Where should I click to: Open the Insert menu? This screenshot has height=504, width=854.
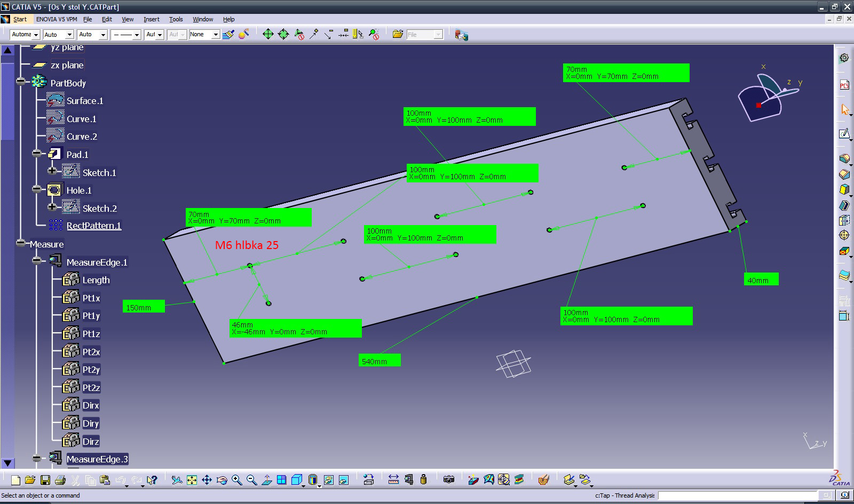point(151,19)
